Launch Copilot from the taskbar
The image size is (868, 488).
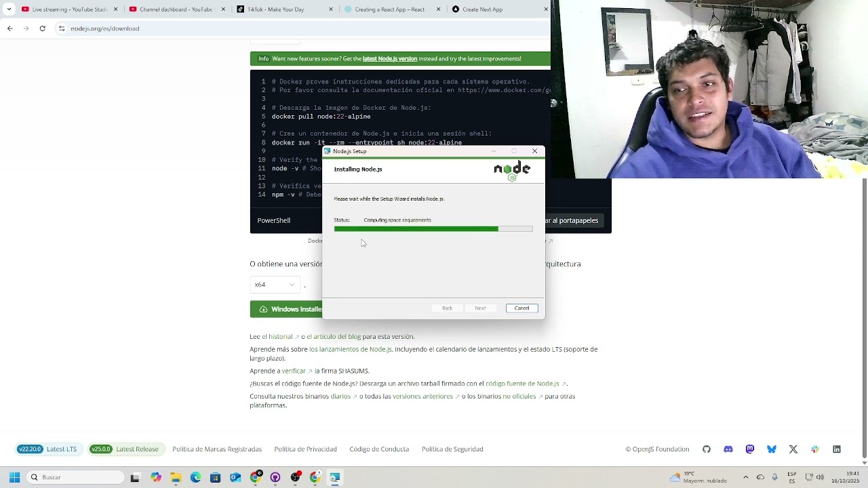[156, 477]
